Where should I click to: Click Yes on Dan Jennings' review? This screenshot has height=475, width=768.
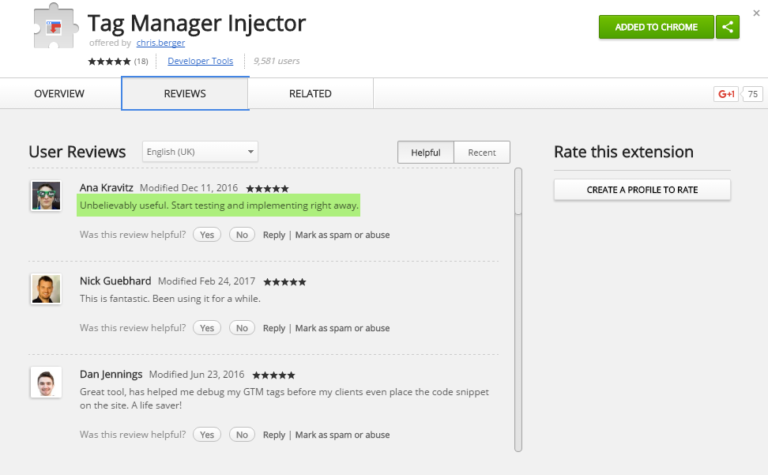click(x=207, y=434)
